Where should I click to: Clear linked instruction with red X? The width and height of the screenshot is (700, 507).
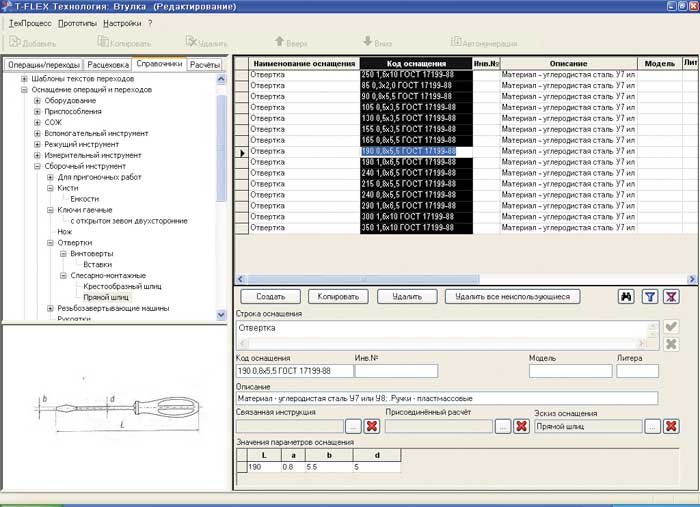(372, 426)
